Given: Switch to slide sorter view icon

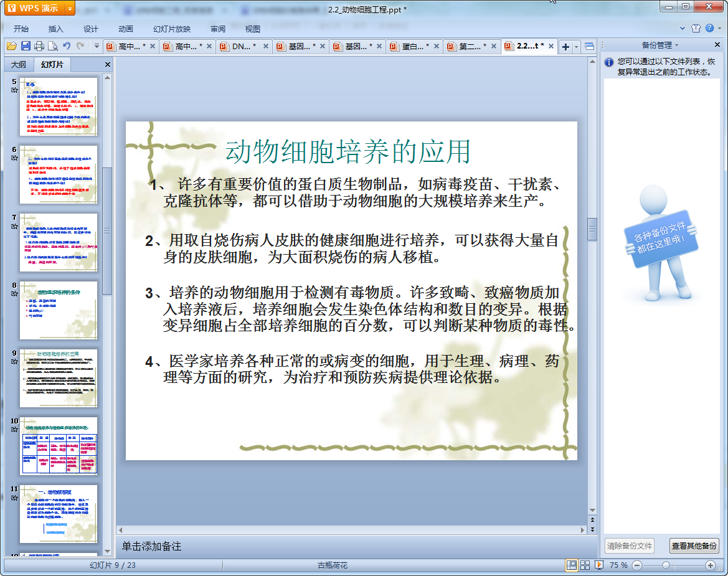Looking at the screenshot, I should (585, 565).
